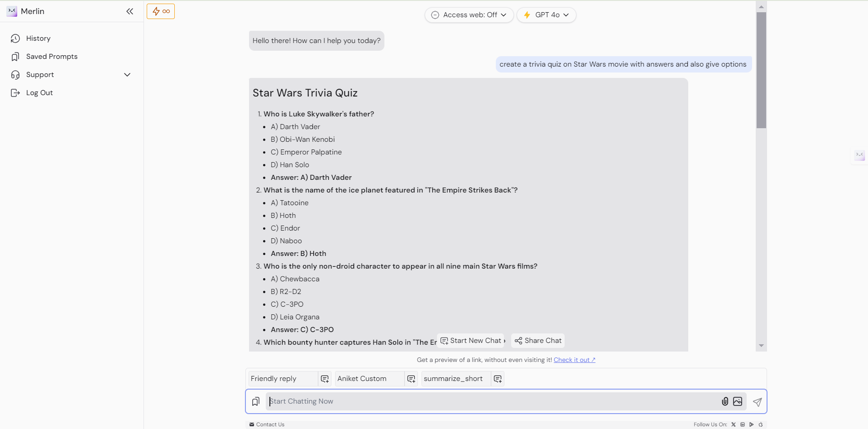Viewport: 868px width, 429px height.
Task: Click the lightning infinity credits badge
Action: [x=161, y=11]
